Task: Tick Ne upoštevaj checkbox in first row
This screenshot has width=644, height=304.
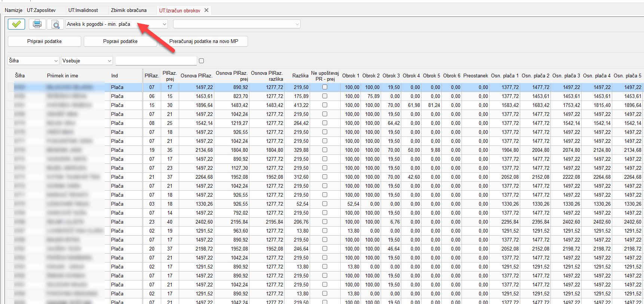Action: pyautogui.click(x=325, y=87)
